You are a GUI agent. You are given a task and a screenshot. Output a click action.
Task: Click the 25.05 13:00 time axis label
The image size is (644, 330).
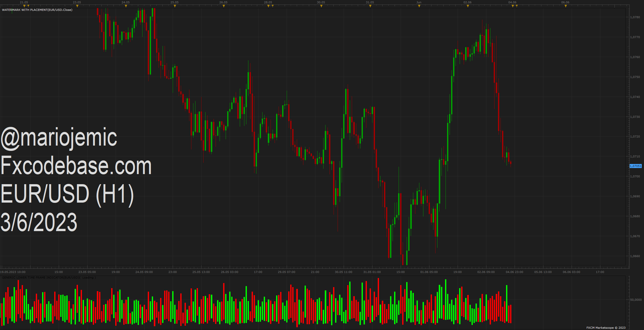point(201,272)
